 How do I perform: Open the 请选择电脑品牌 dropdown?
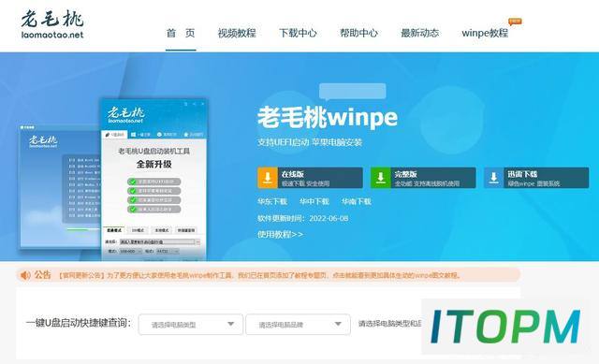coord(298,325)
